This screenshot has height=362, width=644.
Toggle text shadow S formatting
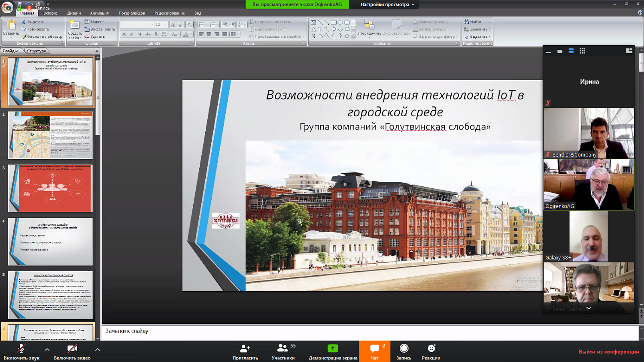point(156,34)
